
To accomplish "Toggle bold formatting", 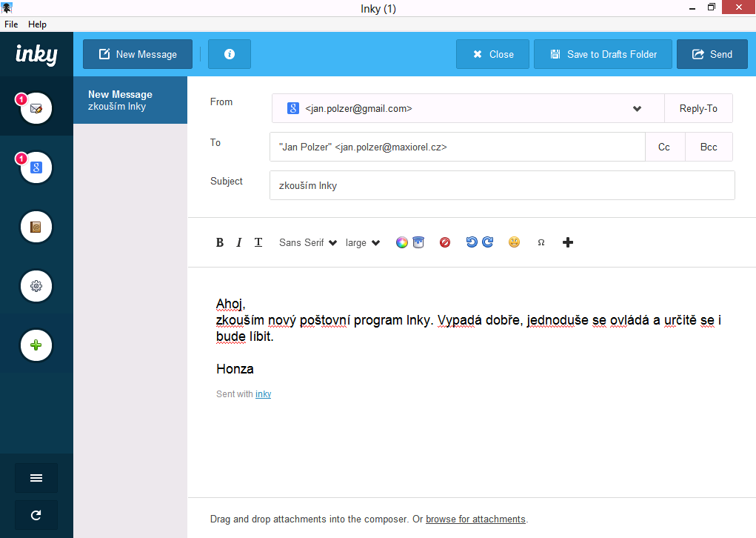I will [220, 243].
